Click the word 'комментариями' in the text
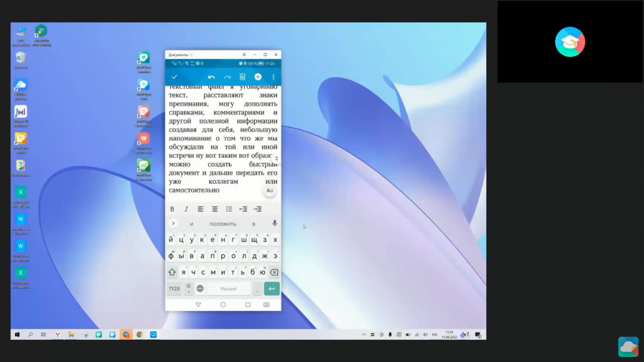Screen dimensions: 644x362 [x=239, y=112]
